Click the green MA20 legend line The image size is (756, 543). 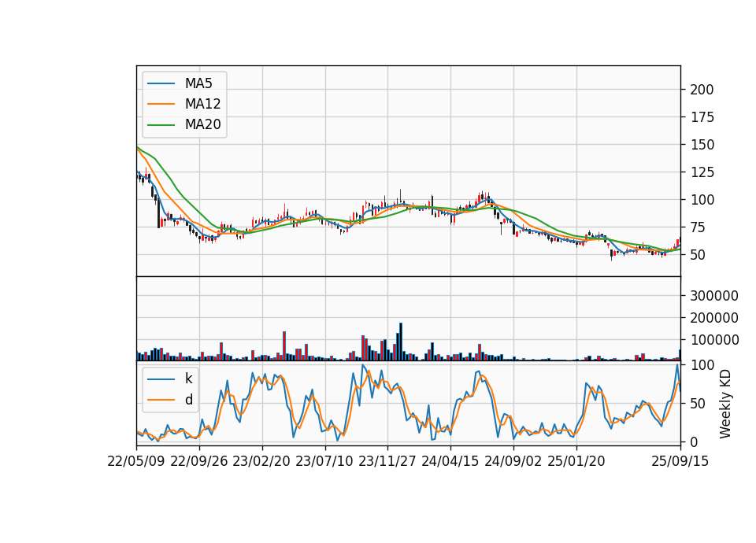coord(161,124)
